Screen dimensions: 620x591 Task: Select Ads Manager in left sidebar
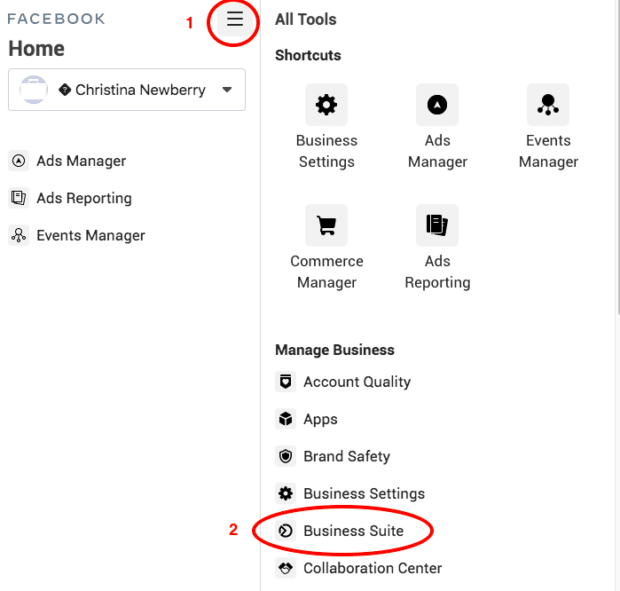(81, 161)
